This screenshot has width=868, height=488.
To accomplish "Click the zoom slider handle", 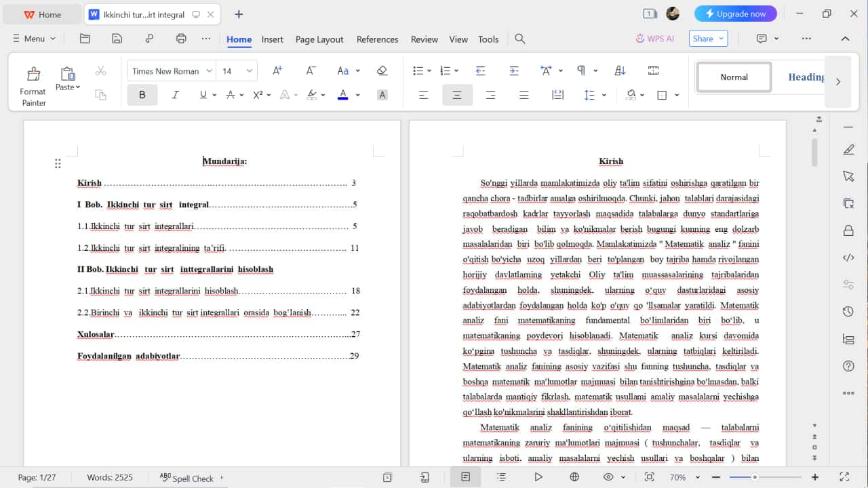I will [754, 477].
